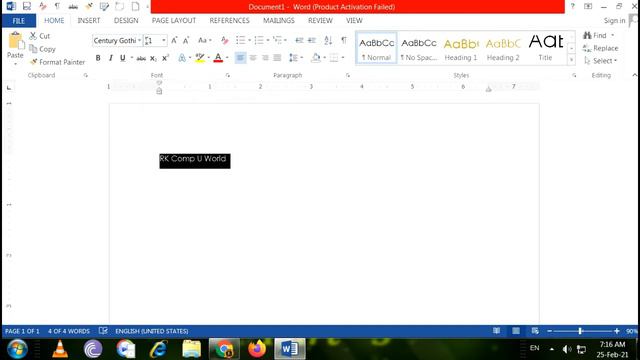The height and width of the screenshot is (360, 640).
Task: Click the Shrink Font icon
Action: tap(186, 40)
